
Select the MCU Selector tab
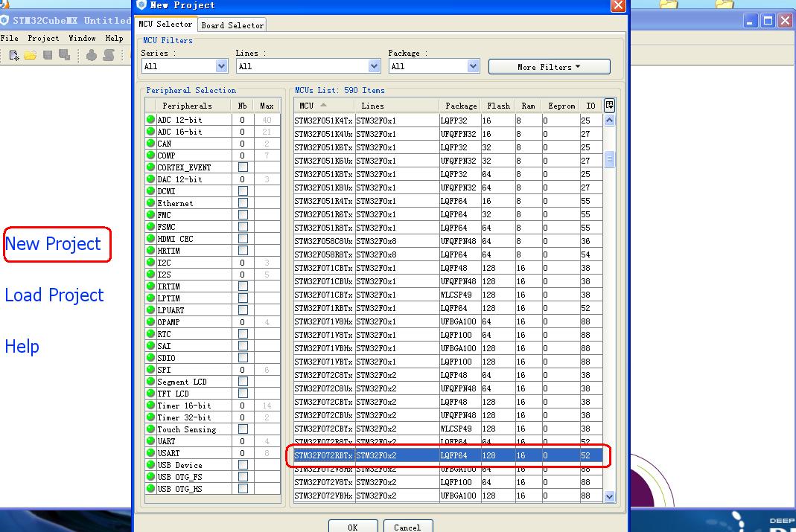pos(165,24)
